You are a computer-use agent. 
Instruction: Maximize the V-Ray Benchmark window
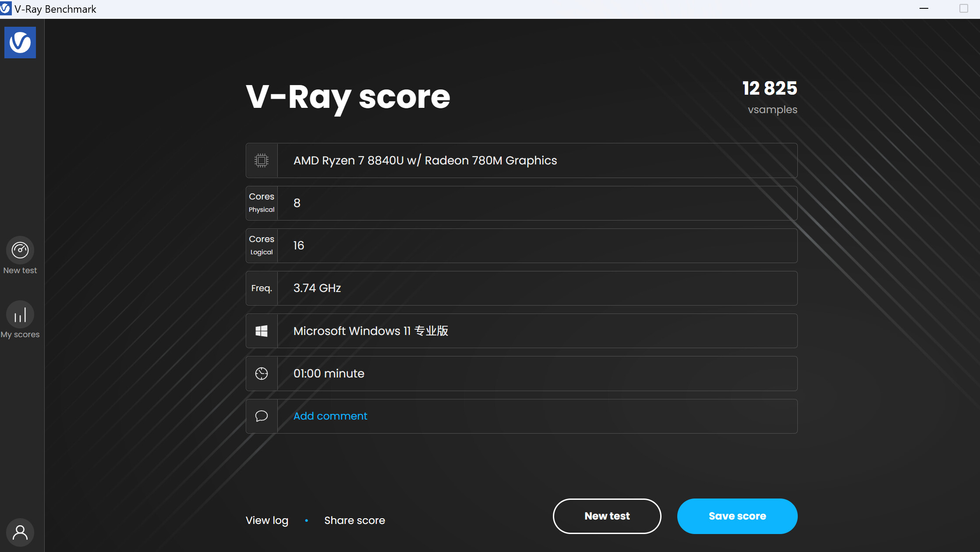tap(963, 9)
